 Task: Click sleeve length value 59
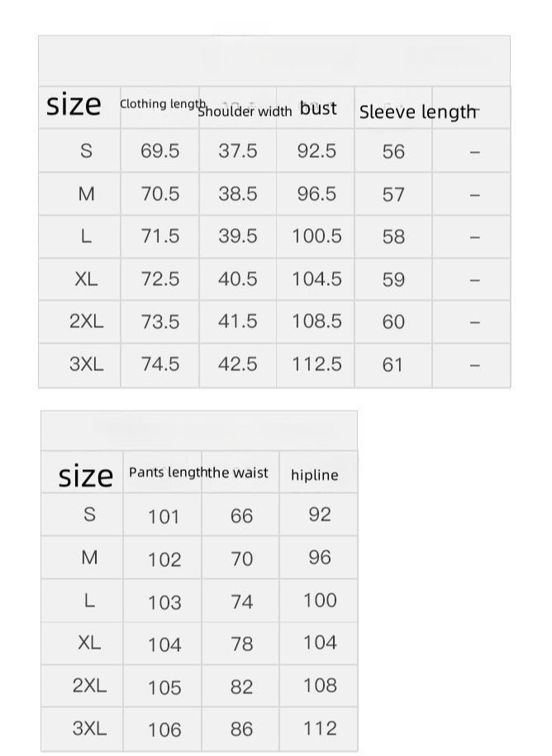(393, 280)
